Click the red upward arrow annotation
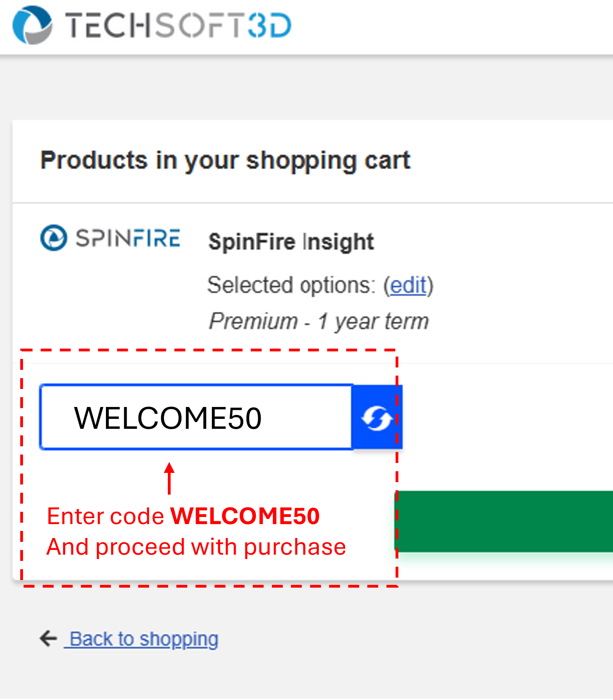 pos(169,478)
